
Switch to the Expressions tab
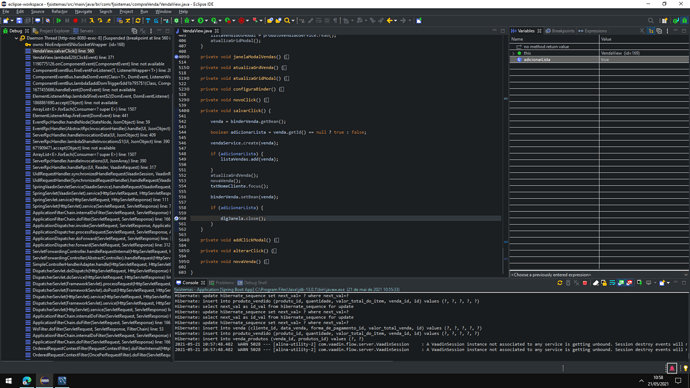coord(592,31)
